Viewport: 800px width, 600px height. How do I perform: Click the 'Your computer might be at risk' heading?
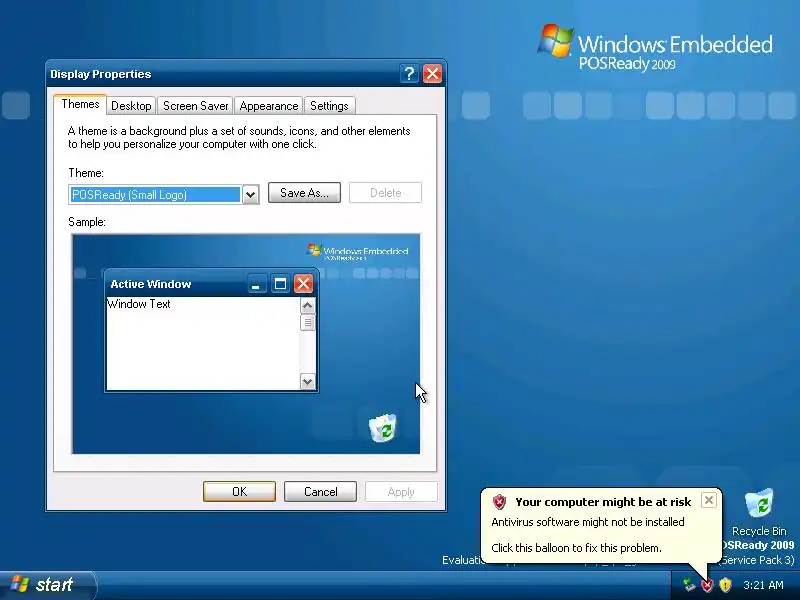(x=603, y=502)
